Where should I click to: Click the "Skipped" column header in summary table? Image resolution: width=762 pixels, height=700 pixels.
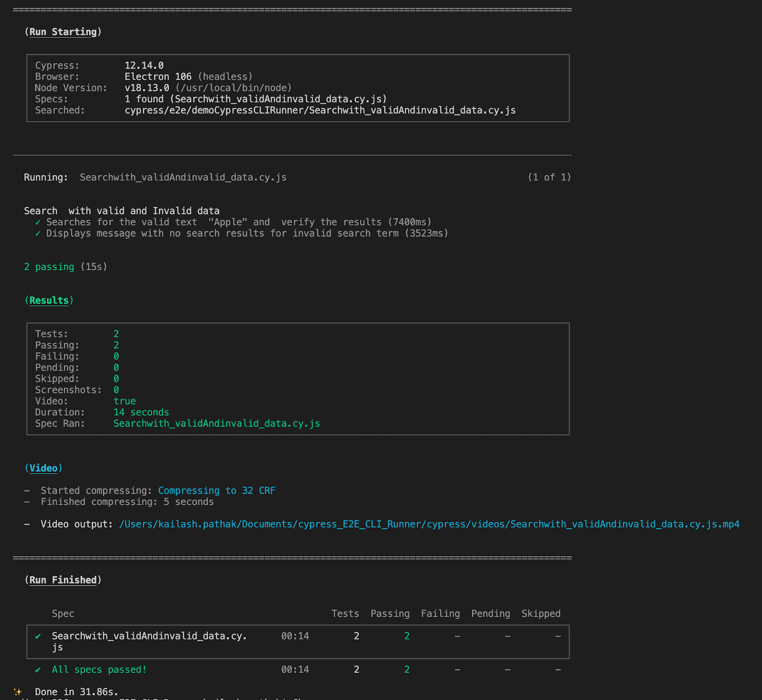pos(541,614)
